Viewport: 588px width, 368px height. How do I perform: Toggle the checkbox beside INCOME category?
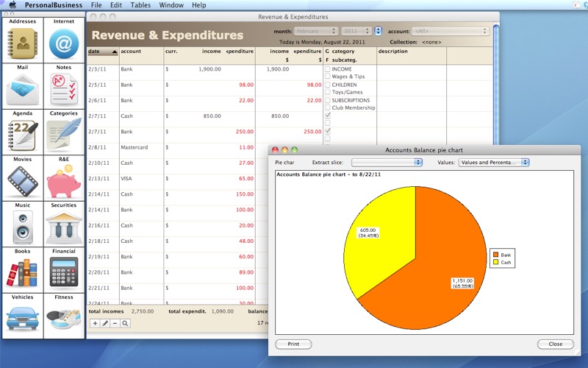(328, 69)
